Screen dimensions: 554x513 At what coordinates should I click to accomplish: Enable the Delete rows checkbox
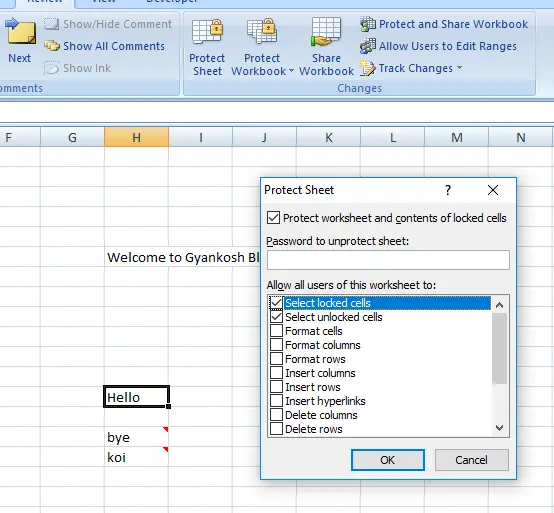(x=276, y=429)
